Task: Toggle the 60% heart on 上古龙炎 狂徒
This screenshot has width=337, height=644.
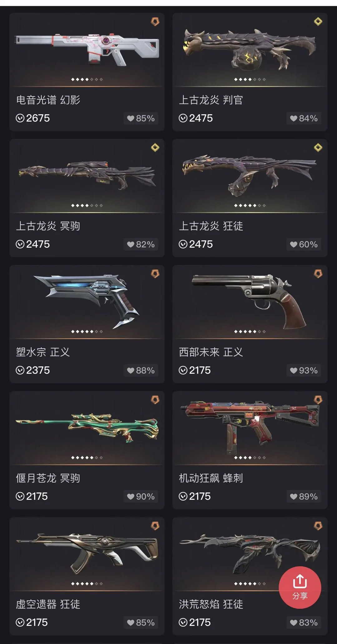Action: [x=304, y=244]
